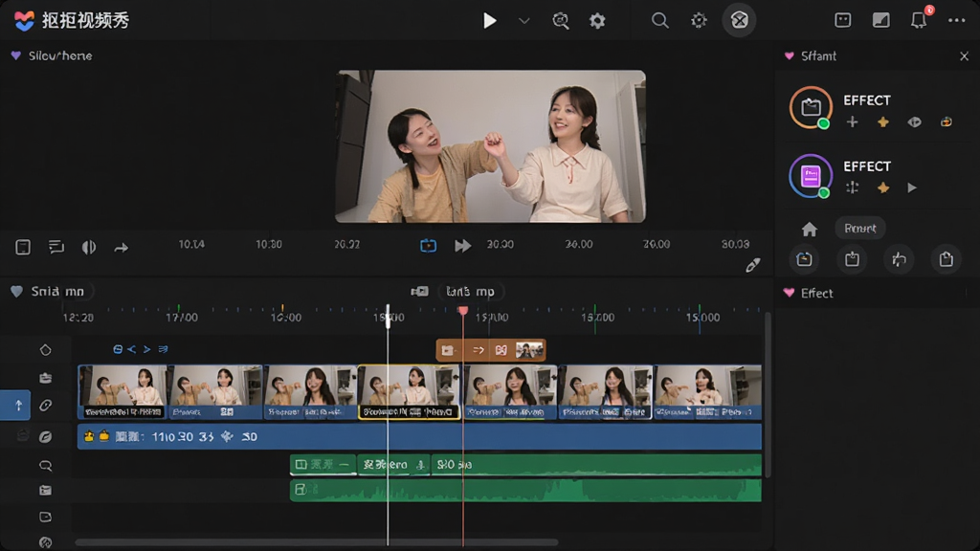Toggle the star in the first EFFECT row
The height and width of the screenshot is (551, 980).
click(883, 121)
